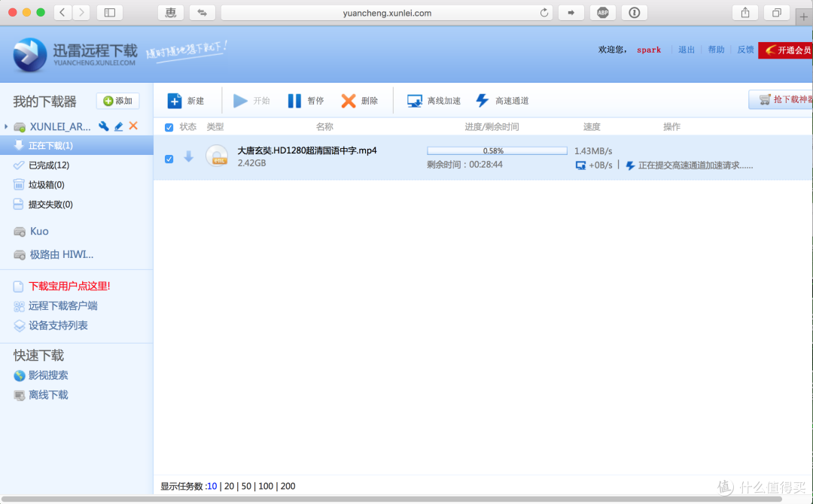Show 200 tasks per page

(x=288, y=486)
